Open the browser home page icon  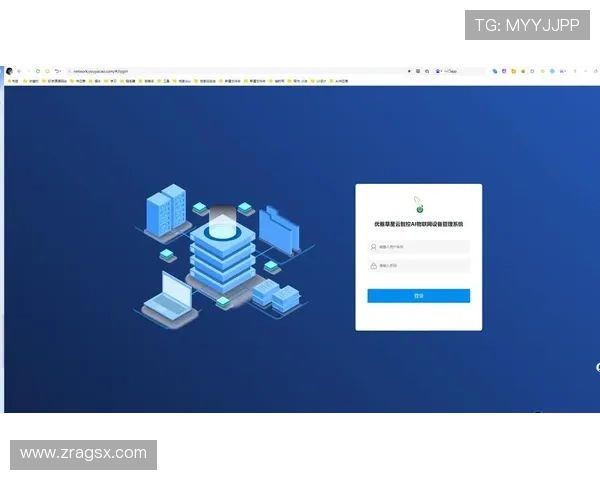(x=46, y=72)
